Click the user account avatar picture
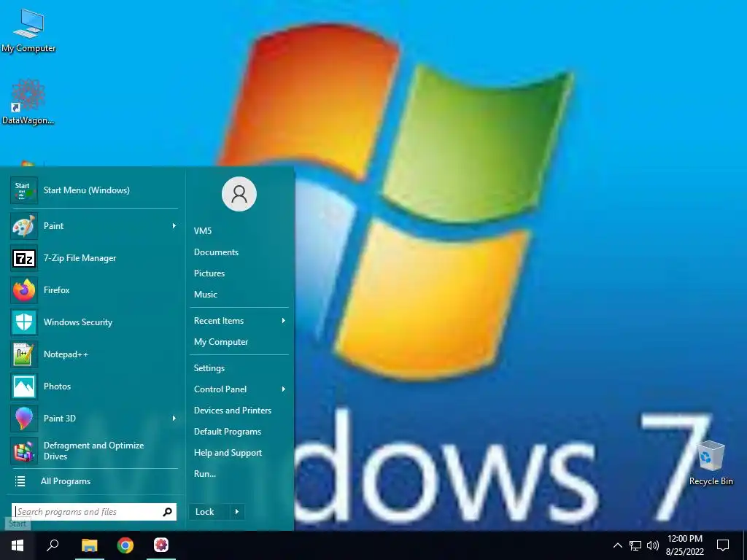 pyautogui.click(x=239, y=194)
